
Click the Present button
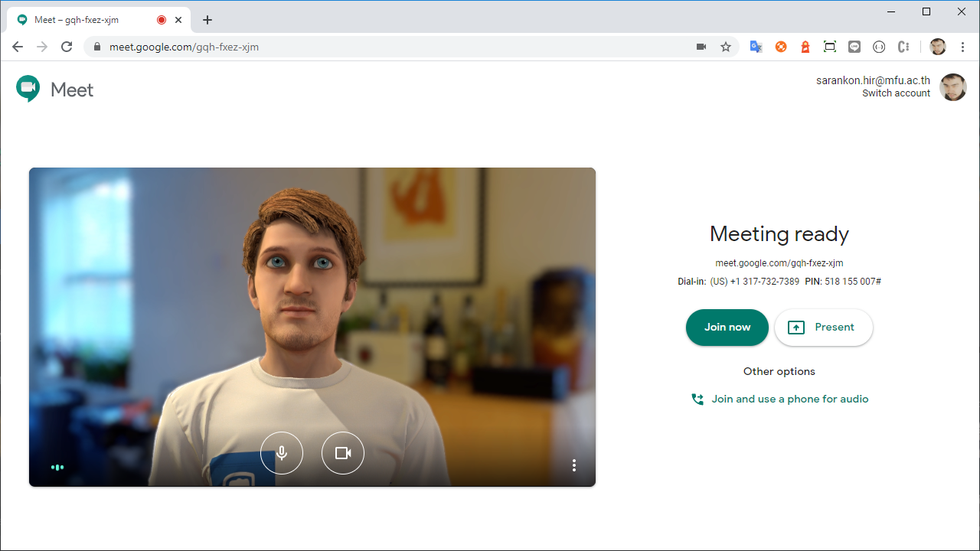[x=824, y=328]
